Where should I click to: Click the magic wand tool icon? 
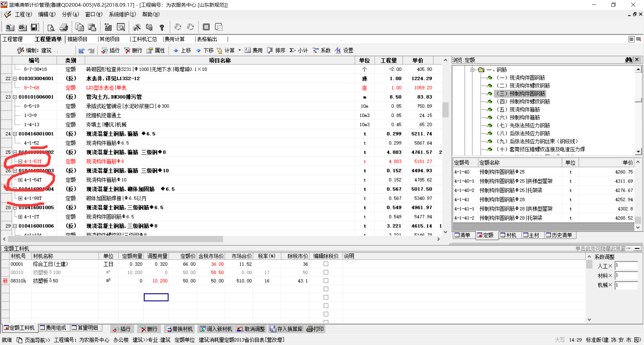[137, 27]
